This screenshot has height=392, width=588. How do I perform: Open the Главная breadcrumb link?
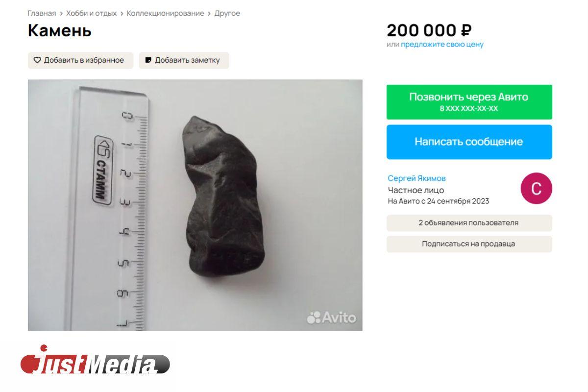coord(42,13)
